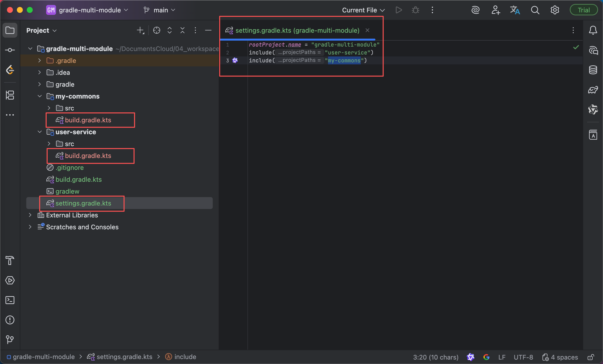Expand External Libraries node
603x364 pixels.
[30, 215]
